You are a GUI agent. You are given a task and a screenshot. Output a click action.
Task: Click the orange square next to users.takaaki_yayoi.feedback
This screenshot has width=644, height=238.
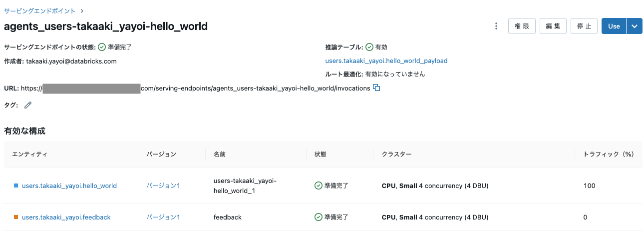(x=16, y=217)
